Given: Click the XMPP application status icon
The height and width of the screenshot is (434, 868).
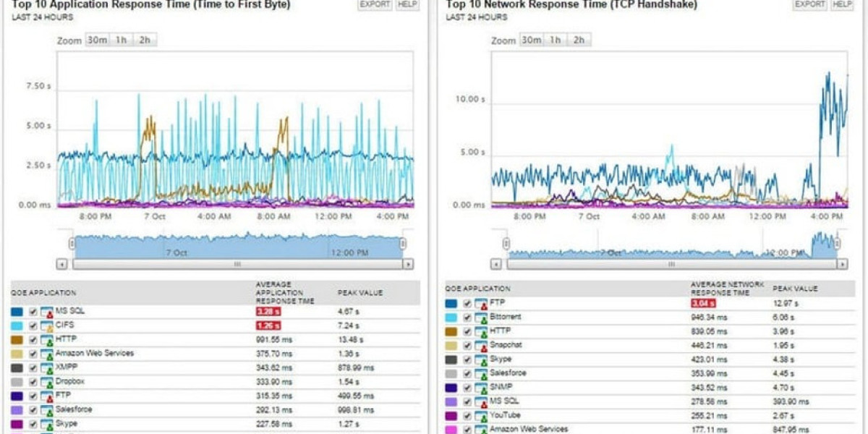Looking at the screenshot, I should pos(47,368).
